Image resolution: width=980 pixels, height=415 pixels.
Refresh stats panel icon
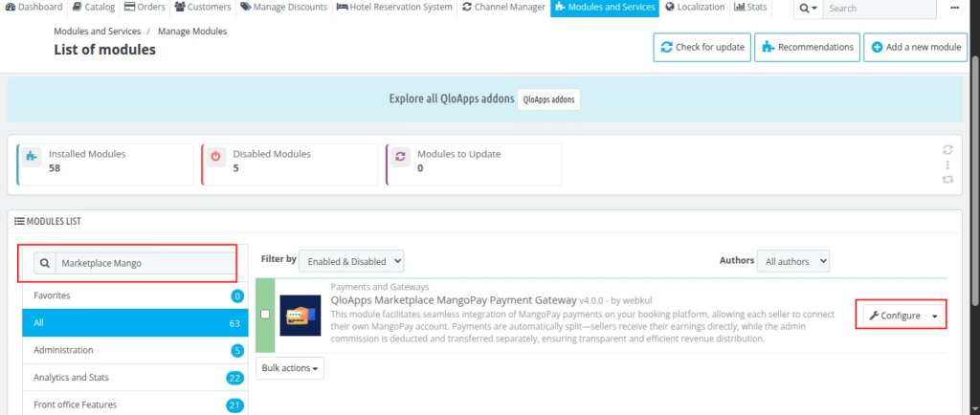pos(947,150)
